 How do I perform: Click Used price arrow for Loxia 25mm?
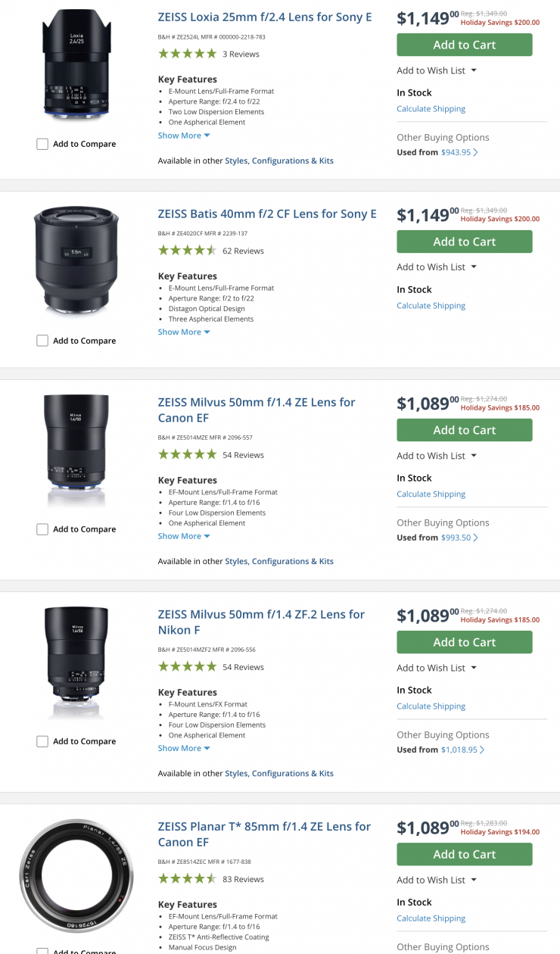click(x=475, y=152)
